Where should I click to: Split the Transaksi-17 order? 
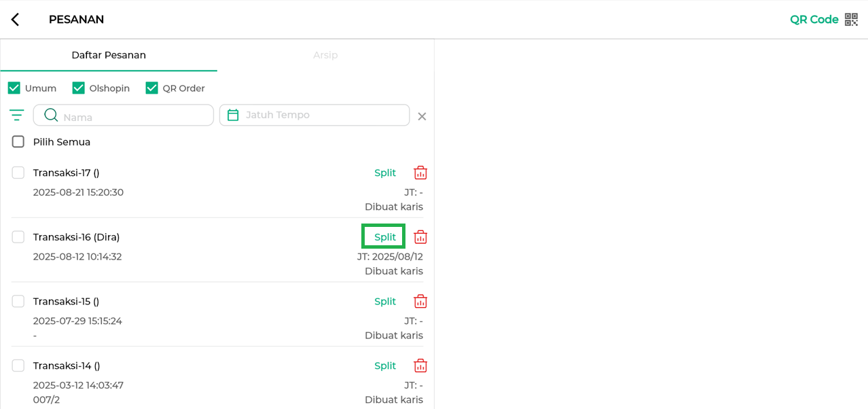coord(384,173)
